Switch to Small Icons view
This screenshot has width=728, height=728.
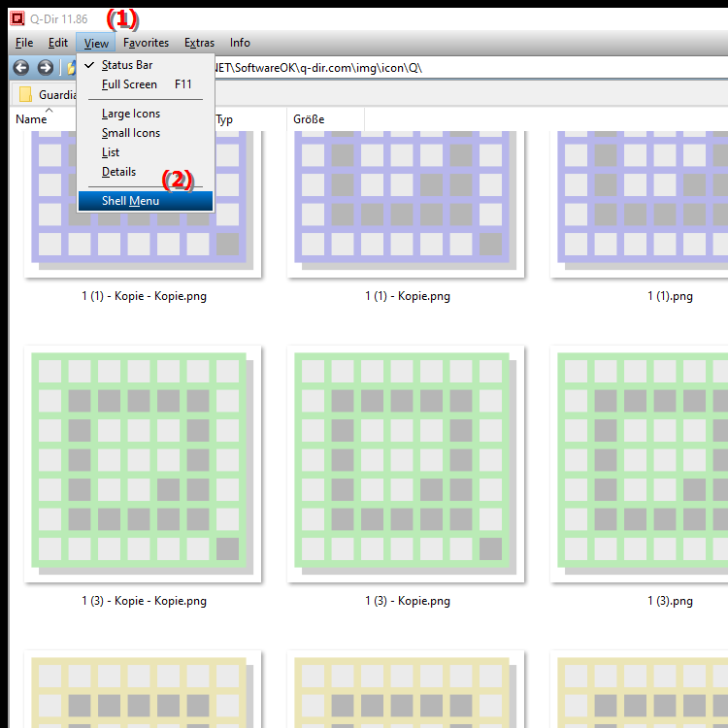tap(146, 133)
